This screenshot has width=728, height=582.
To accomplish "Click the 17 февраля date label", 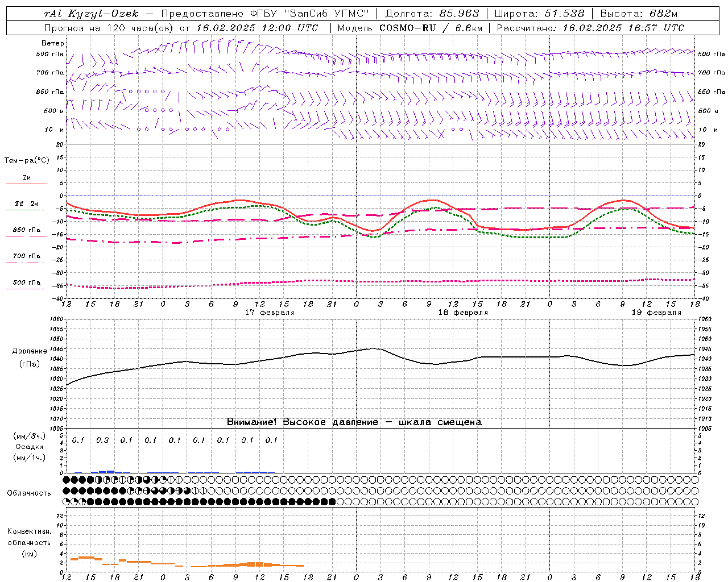I will pyautogui.click(x=270, y=313).
